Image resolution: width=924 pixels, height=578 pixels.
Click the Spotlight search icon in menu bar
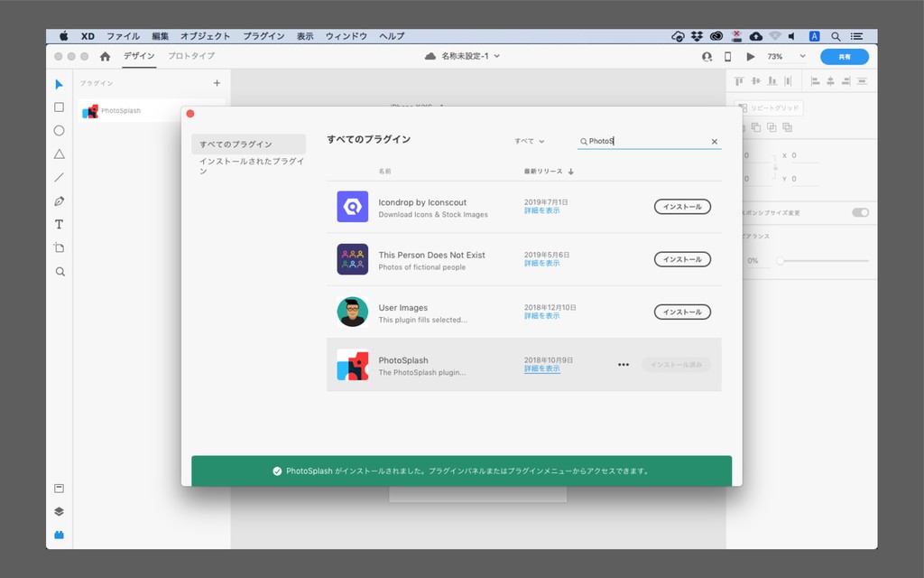[x=836, y=36]
